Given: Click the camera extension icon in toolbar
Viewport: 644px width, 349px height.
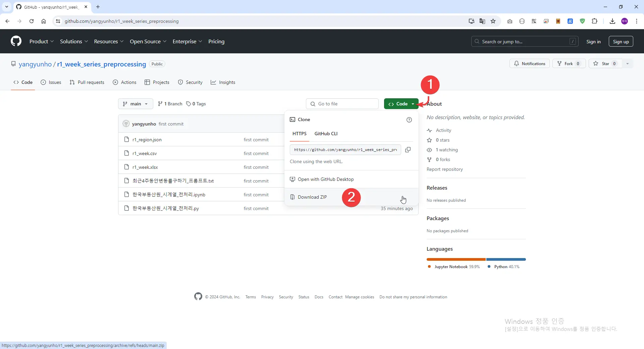Looking at the screenshot, I should point(510,21).
